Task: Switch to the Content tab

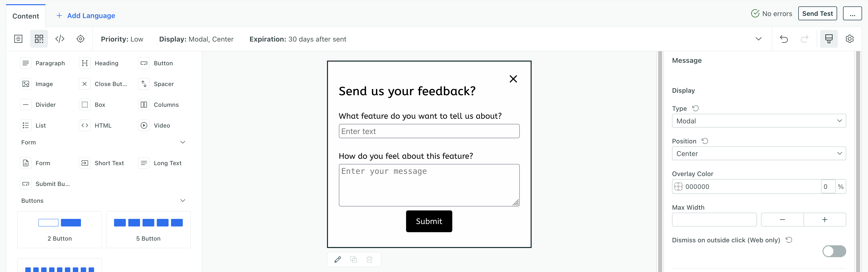Action: click(25, 16)
